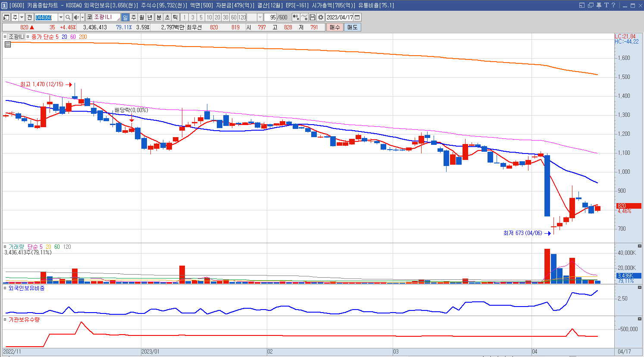Click the small square beside 기관보유수량

click(5, 319)
